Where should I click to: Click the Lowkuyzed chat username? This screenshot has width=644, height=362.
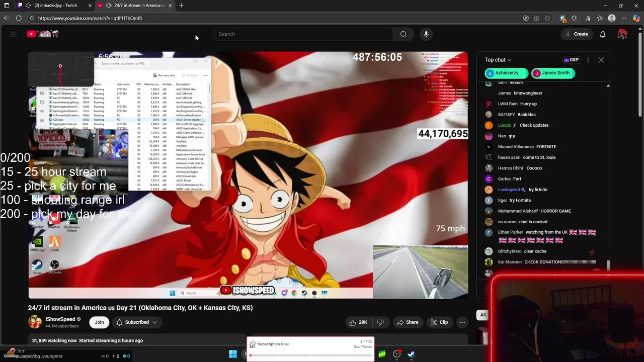coord(509,190)
